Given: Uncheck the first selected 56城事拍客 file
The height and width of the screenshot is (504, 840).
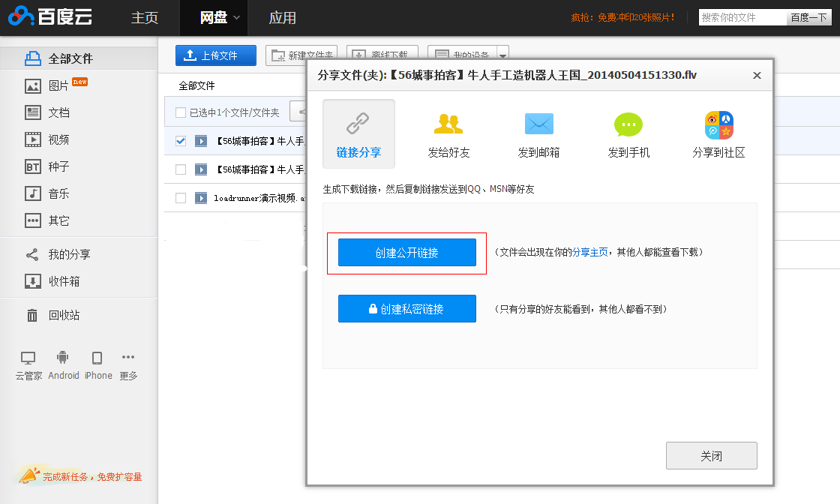Looking at the screenshot, I should pyautogui.click(x=181, y=140).
